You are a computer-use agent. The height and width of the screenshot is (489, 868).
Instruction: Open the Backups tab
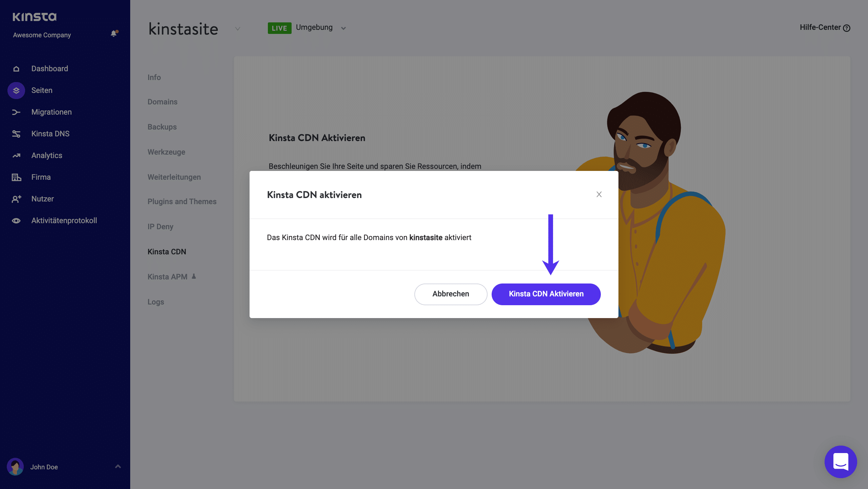(x=162, y=126)
